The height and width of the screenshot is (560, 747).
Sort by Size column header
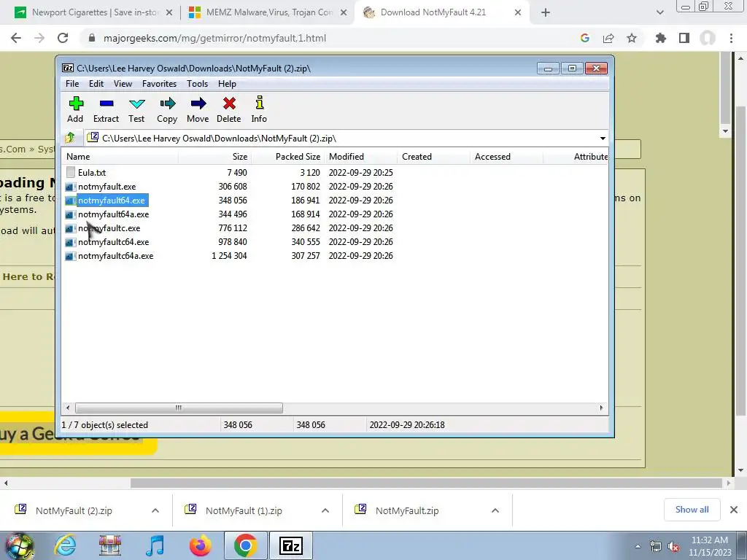tap(215, 157)
